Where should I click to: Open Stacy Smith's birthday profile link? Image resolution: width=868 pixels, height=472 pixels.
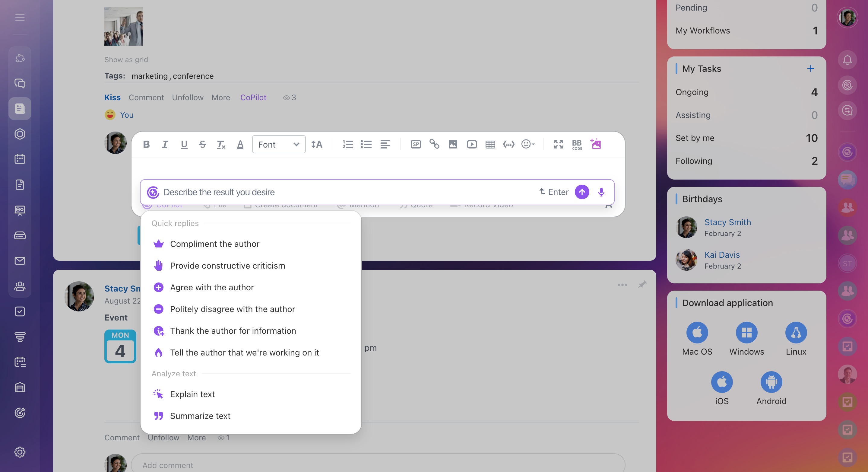(727, 222)
